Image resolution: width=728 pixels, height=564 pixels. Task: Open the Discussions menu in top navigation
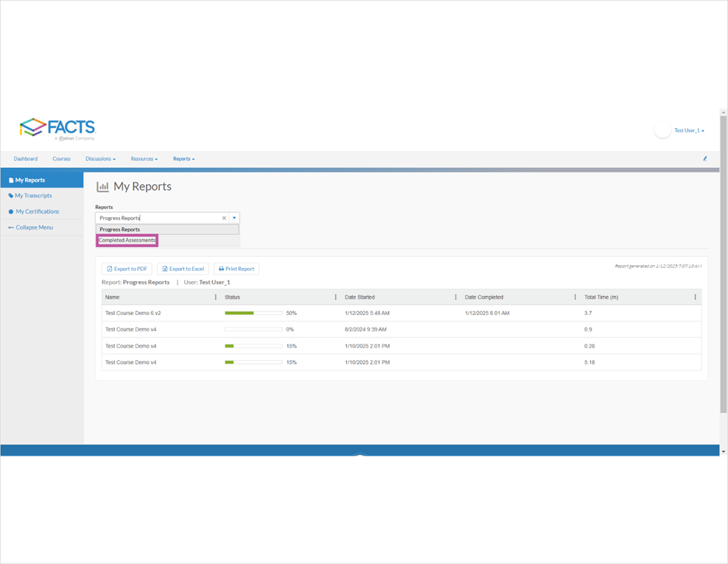(x=100, y=158)
